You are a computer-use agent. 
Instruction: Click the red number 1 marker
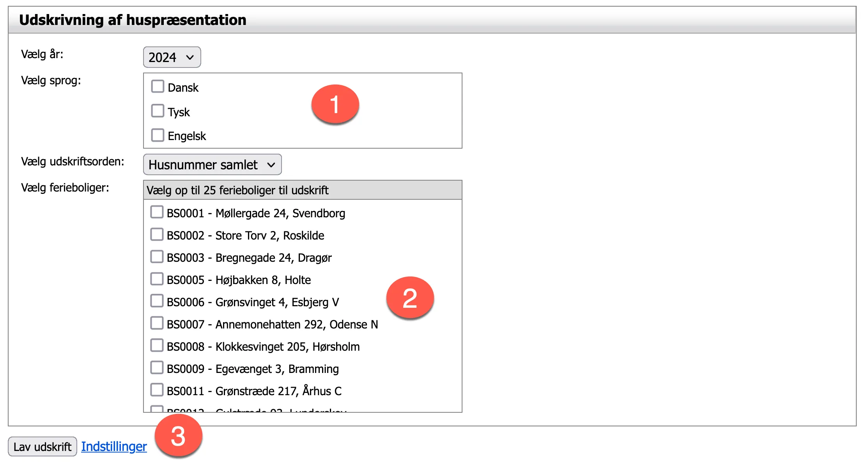click(335, 105)
